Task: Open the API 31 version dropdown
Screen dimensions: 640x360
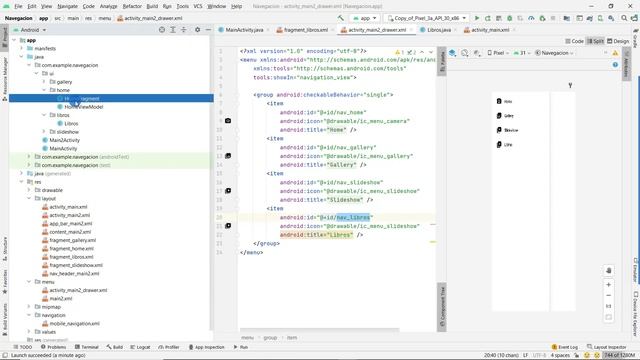Action: [x=521, y=53]
